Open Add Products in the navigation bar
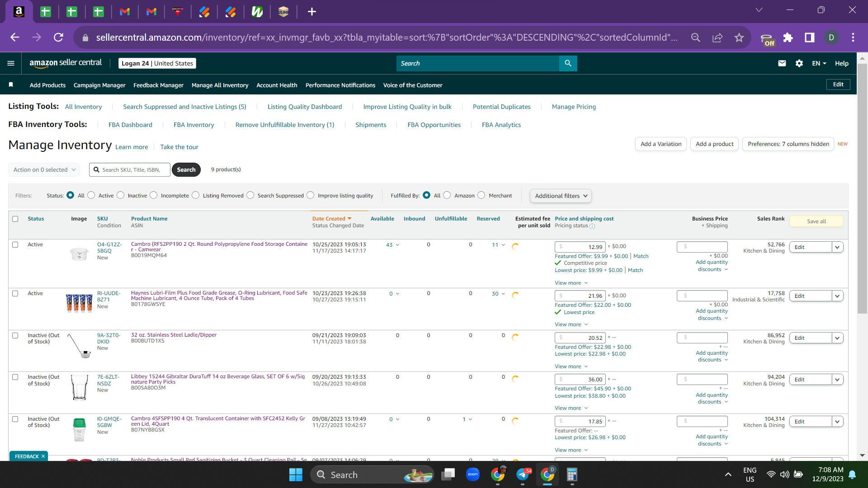 click(47, 85)
